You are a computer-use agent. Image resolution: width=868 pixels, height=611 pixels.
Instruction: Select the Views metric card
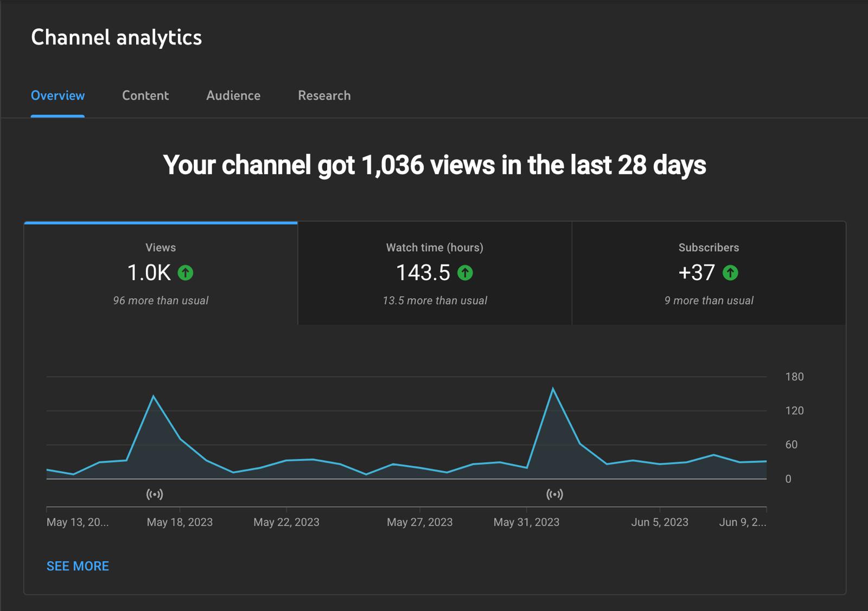pyautogui.click(x=161, y=273)
